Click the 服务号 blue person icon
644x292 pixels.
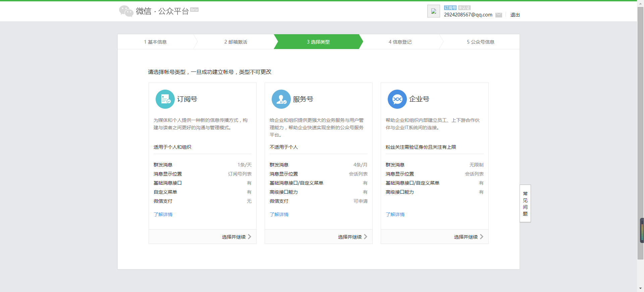[x=281, y=99]
